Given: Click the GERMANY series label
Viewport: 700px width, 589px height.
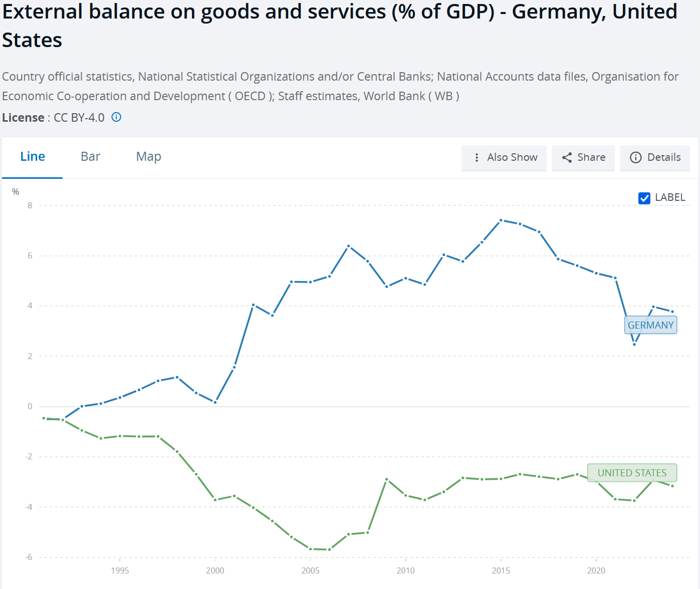Looking at the screenshot, I should pos(650,325).
